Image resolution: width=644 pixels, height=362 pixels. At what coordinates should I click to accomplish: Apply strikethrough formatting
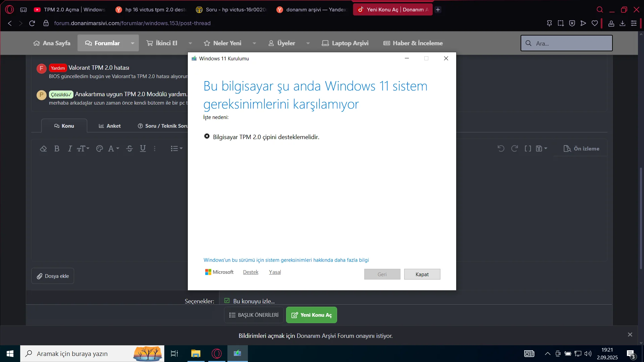129,148
